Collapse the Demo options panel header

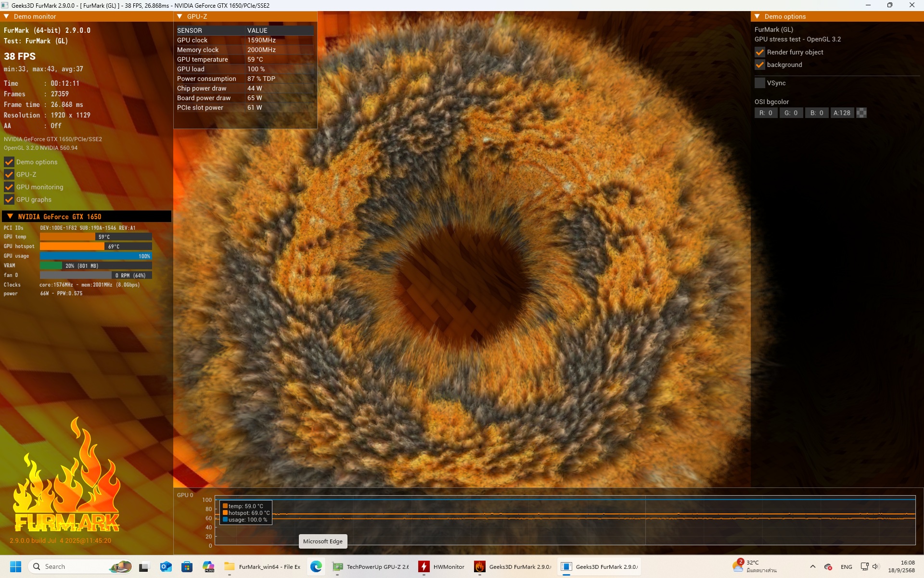(757, 16)
